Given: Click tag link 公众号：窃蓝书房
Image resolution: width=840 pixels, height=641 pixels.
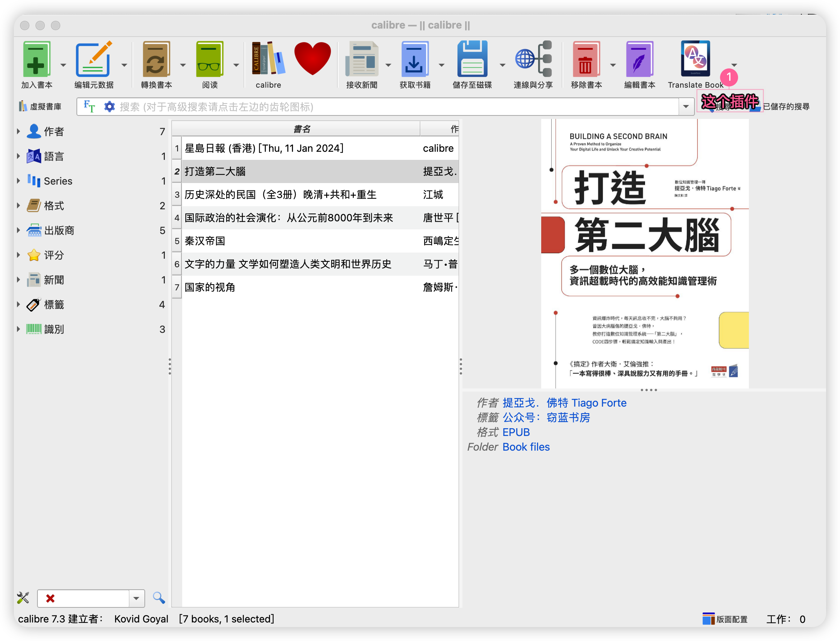Looking at the screenshot, I should [546, 417].
